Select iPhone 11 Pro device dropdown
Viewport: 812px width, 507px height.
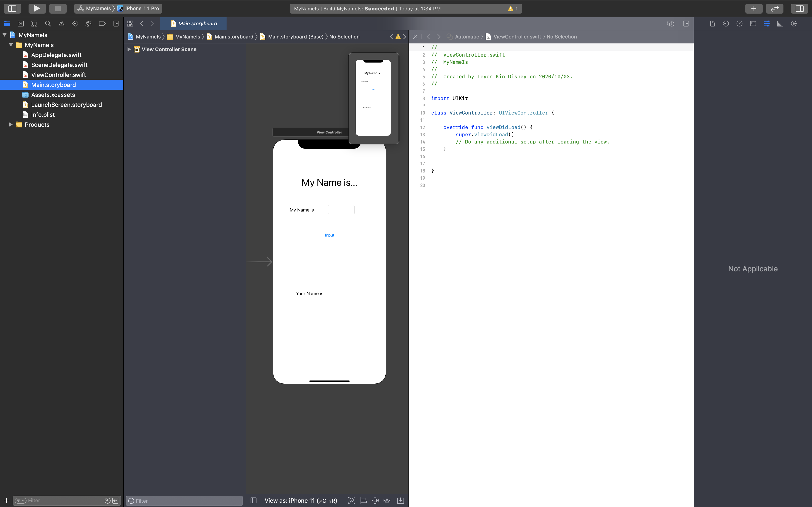pyautogui.click(x=142, y=8)
